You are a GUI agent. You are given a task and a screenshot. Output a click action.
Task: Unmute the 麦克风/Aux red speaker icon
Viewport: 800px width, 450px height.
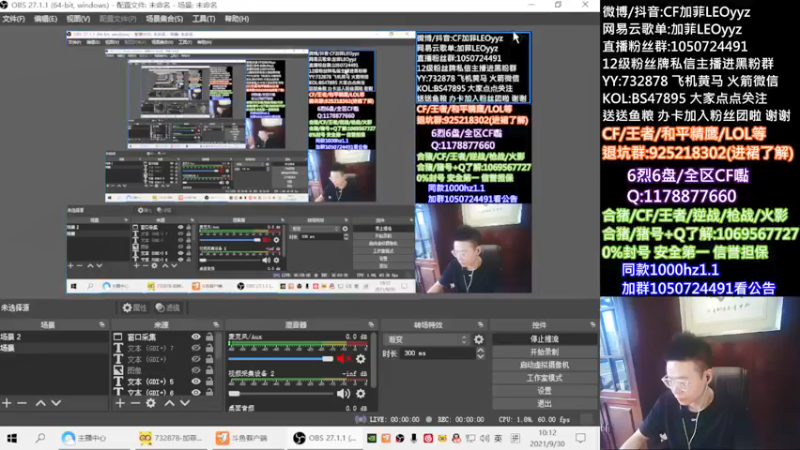343,359
